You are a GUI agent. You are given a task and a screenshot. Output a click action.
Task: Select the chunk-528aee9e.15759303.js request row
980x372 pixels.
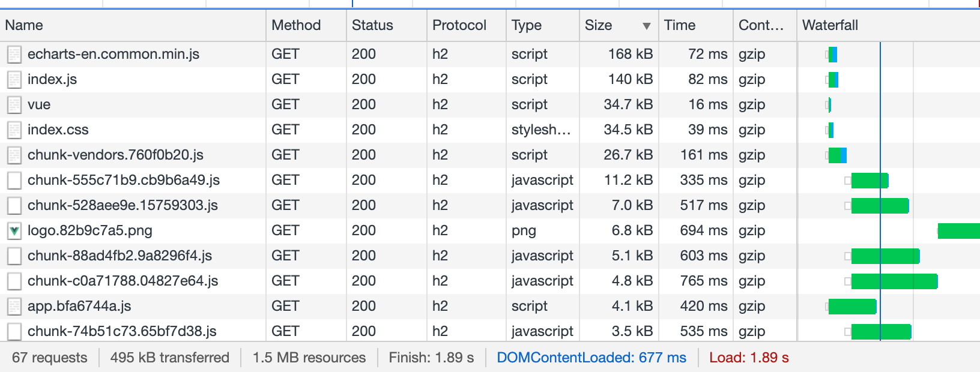tap(122, 205)
